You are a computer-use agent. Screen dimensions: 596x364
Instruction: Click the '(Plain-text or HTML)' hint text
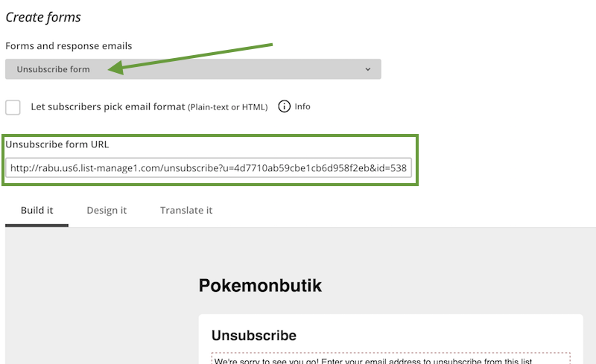(x=227, y=107)
